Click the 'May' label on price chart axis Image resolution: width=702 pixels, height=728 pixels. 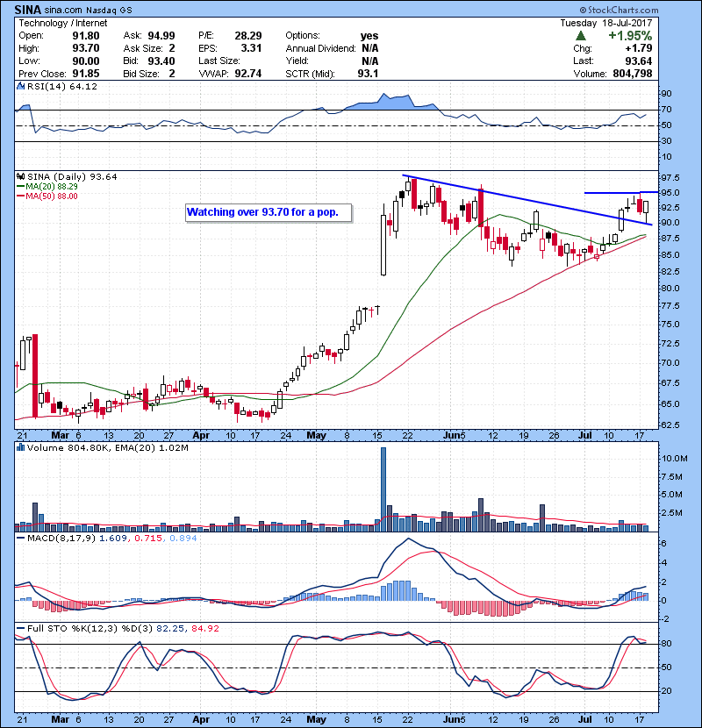tap(316, 436)
